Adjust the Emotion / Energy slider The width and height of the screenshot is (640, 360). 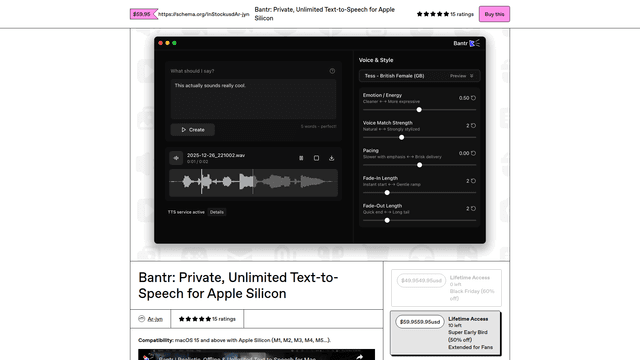point(419,110)
